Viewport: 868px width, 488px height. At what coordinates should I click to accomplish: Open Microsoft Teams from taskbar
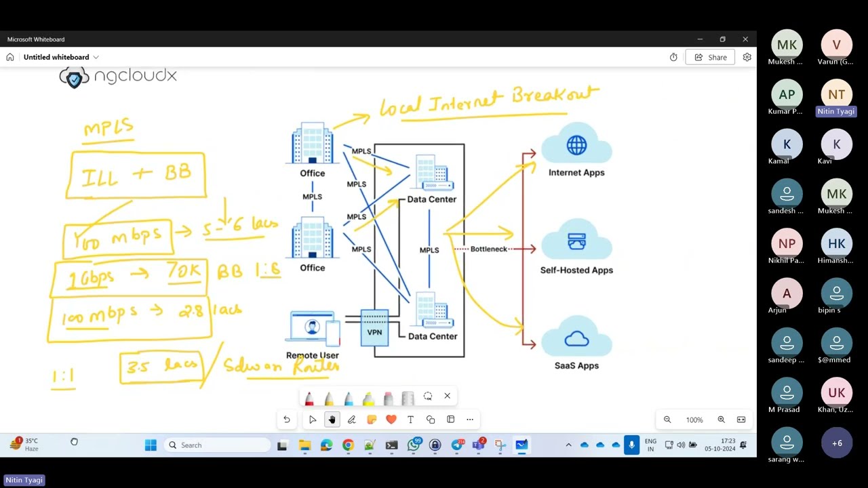point(479,445)
